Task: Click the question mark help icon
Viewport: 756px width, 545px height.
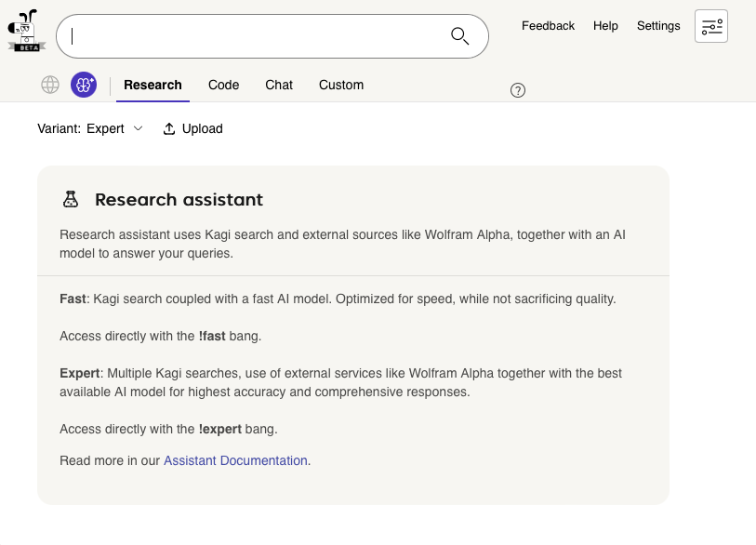Action: pos(518,90)
